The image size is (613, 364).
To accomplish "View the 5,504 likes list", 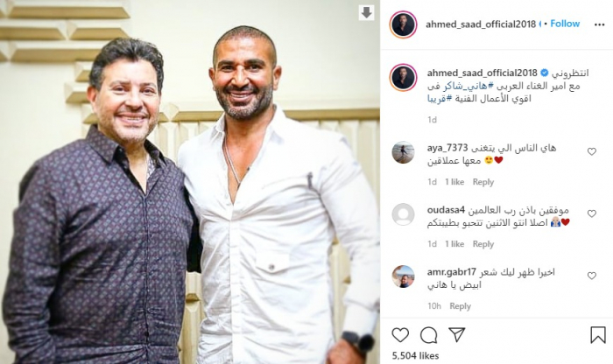I will [x=415, y=356].
